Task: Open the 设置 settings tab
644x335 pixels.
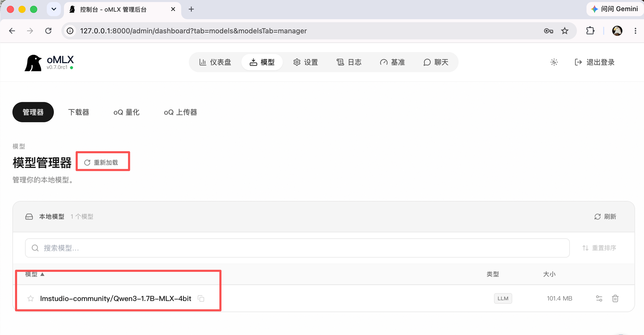Action: (306, 62)
